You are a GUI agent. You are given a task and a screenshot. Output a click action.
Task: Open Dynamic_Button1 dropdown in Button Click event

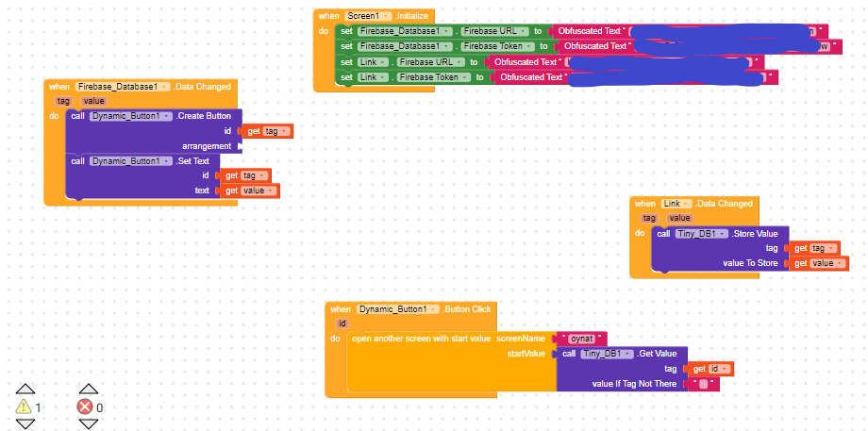click(x=398, y=309)
